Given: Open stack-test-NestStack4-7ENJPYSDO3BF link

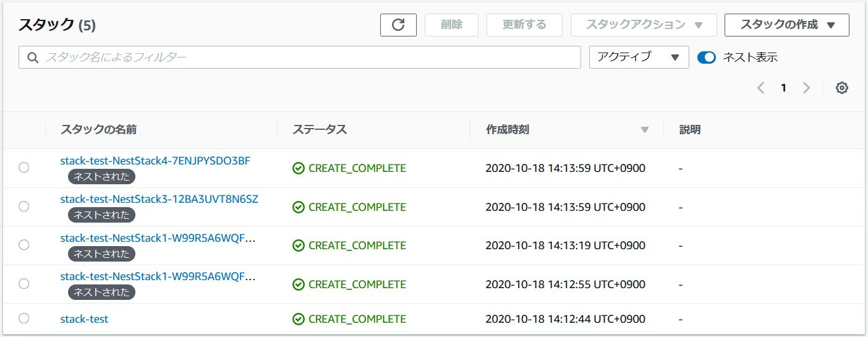Looking at the screenshot, I should click(155, 161).
